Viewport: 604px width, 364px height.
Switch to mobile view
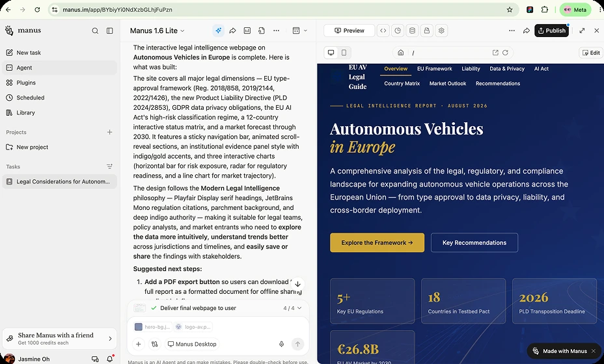pos(344,53)
